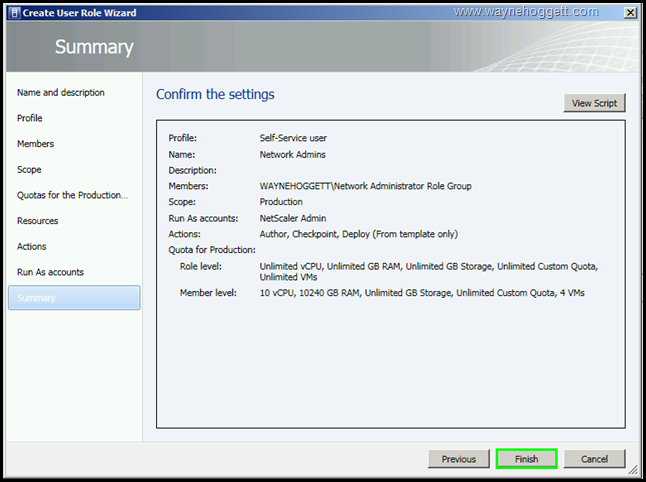Click the 'Network Admins' name value

(293, 154)
